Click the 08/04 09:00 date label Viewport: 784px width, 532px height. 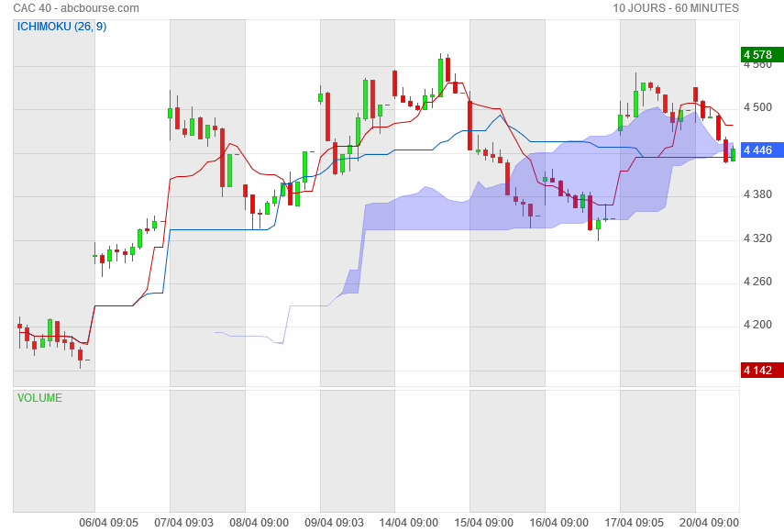pyautogui.click(x=259, y=523)
